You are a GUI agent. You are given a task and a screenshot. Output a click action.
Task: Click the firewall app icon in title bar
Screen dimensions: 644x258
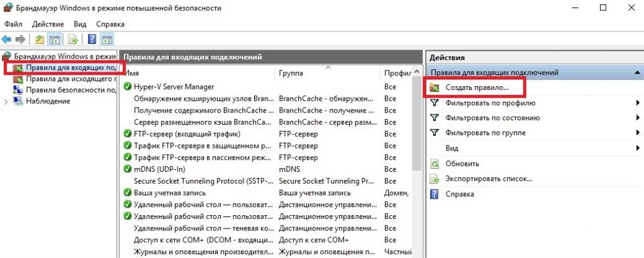pos(8,8)
